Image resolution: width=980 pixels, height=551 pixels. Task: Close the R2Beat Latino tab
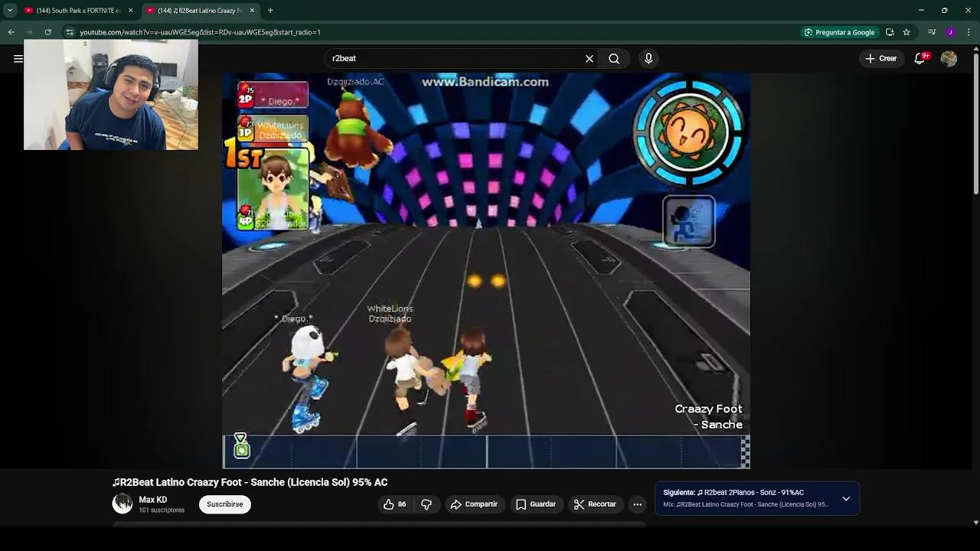point(252,11)
